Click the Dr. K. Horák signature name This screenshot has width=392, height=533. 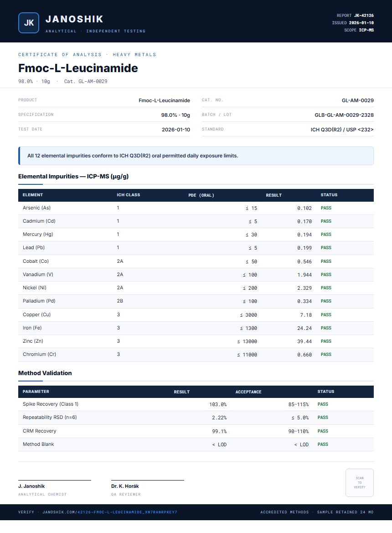click(x=125, y=486)
